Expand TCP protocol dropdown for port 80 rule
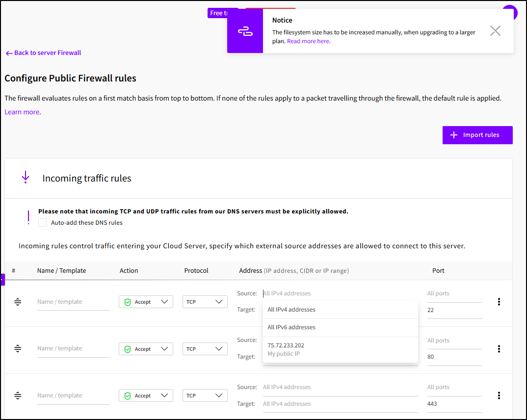Viewport: 527px width, 420px height. coord(205,349)
